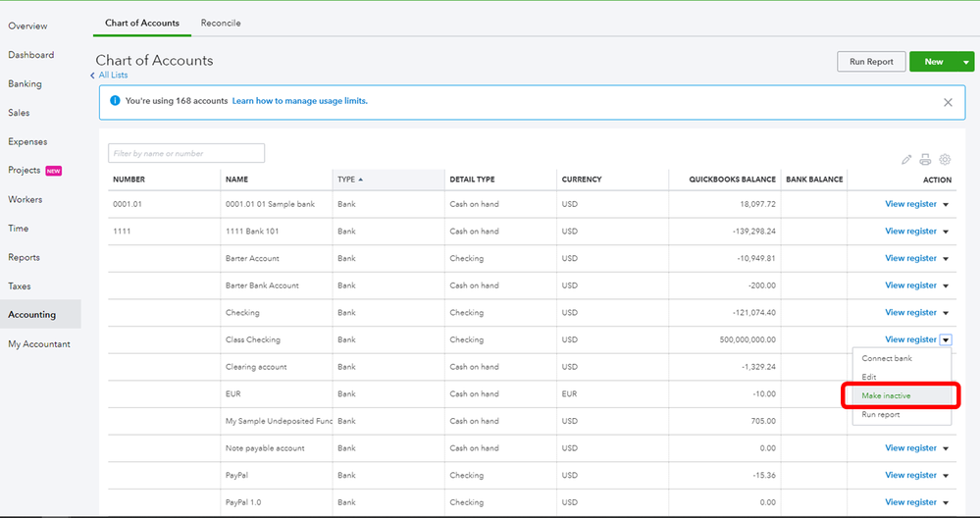Viewport: 980px width, 518px height.
Task: Expand action dropdown for Checking row
Action: (946, 313)
